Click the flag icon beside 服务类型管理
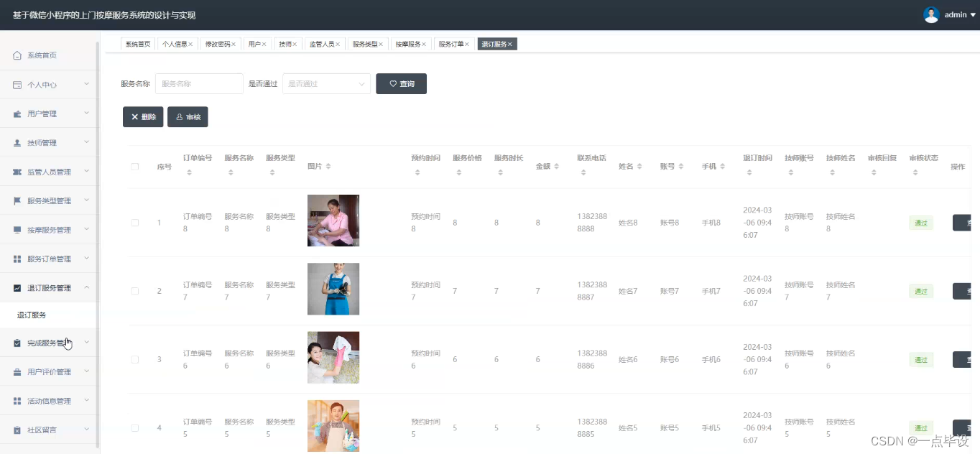This screenshot has height=454, width=980. click(x=17, y=200)
